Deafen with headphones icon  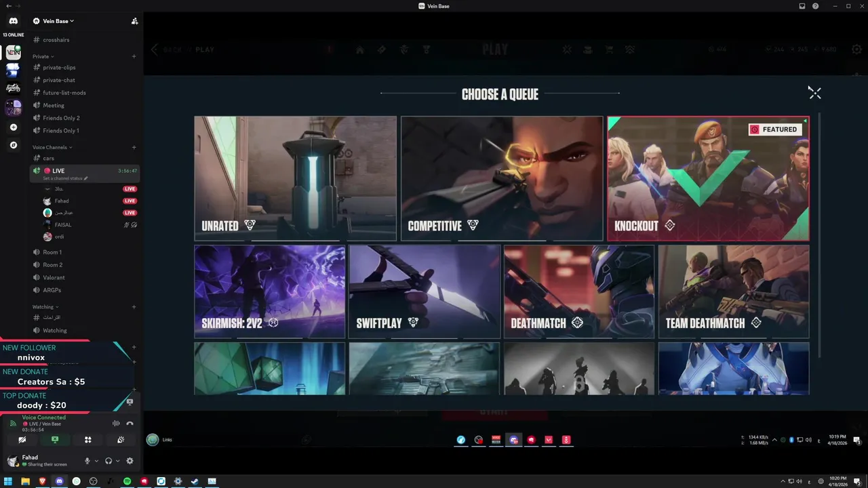(108, 461)
